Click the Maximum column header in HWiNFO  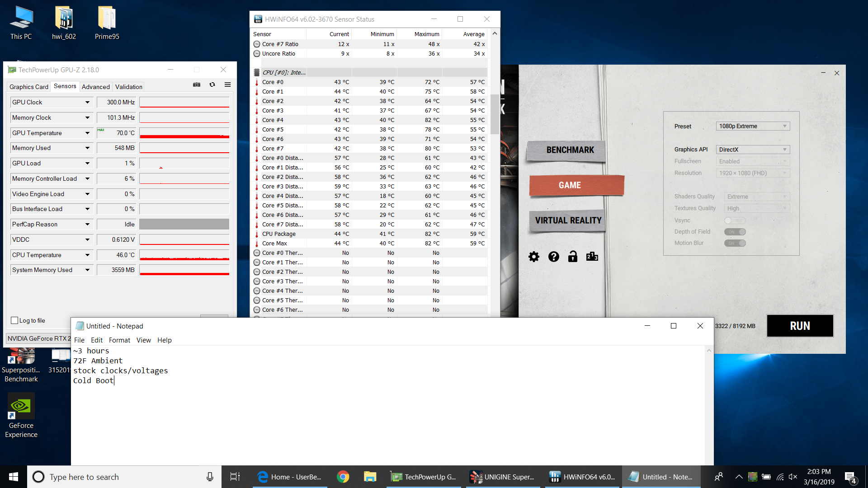(x=420, y=34)
